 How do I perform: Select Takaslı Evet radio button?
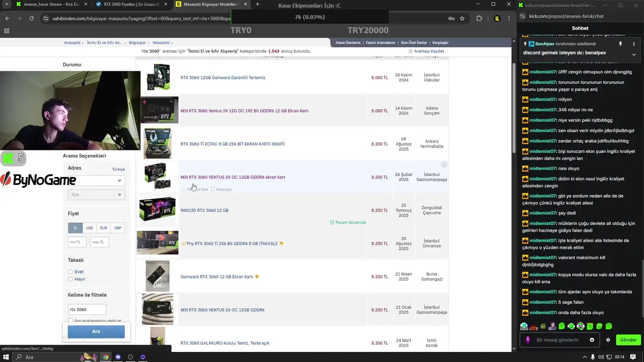70,272
